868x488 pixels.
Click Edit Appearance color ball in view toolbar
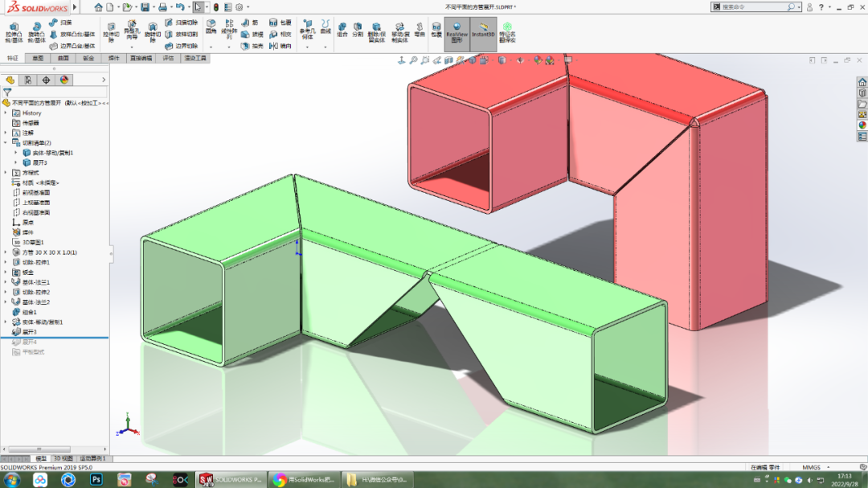(537, 59)
